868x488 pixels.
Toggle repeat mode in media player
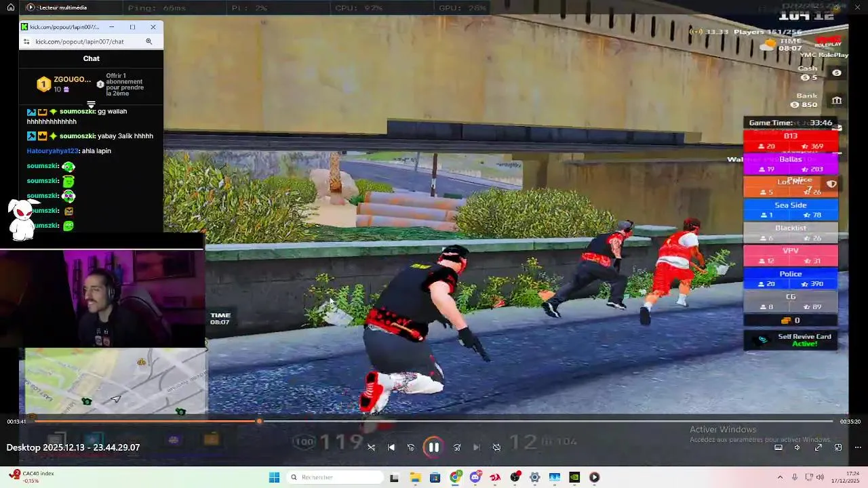pos(496,447)
